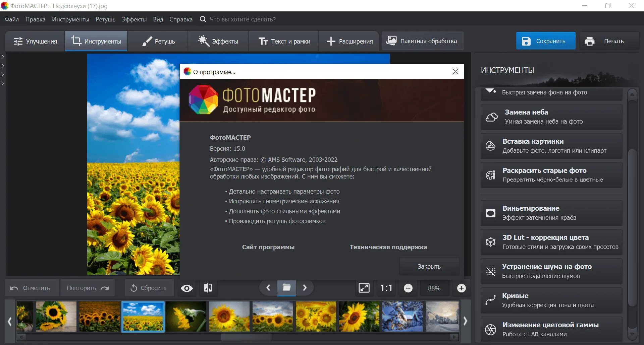Open the Вид menu

click(x=158, y=19)
